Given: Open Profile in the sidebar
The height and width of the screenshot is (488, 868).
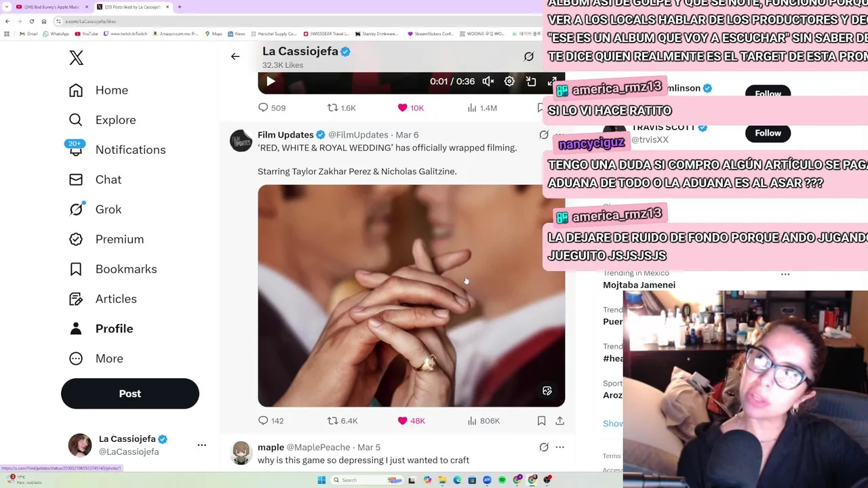Looking at the screenshot, I should (x=101, y=329).
